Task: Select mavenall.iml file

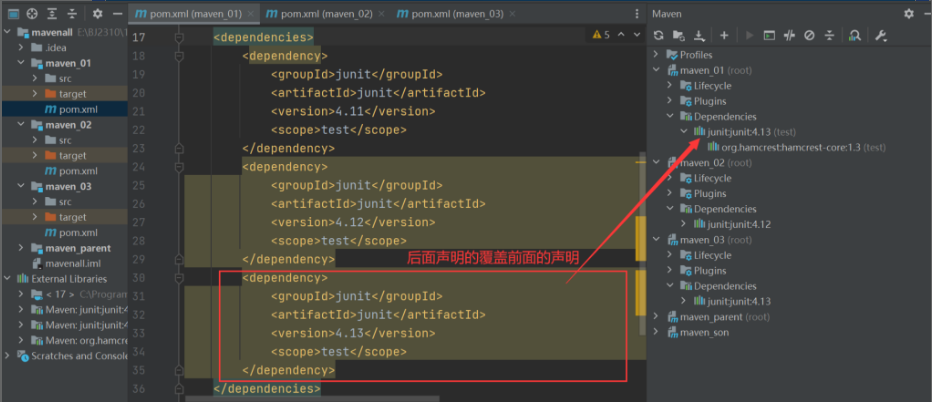Action: [65, 263]
